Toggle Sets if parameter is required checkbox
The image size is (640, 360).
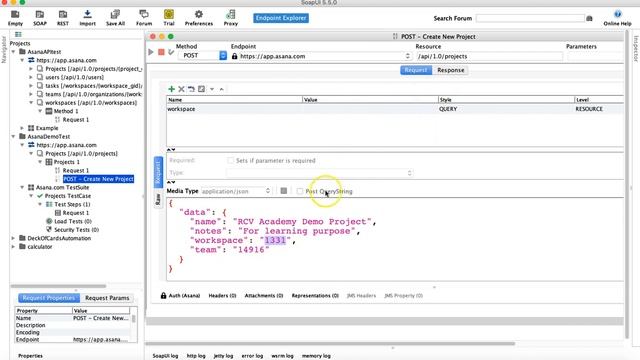click(231, 160)
